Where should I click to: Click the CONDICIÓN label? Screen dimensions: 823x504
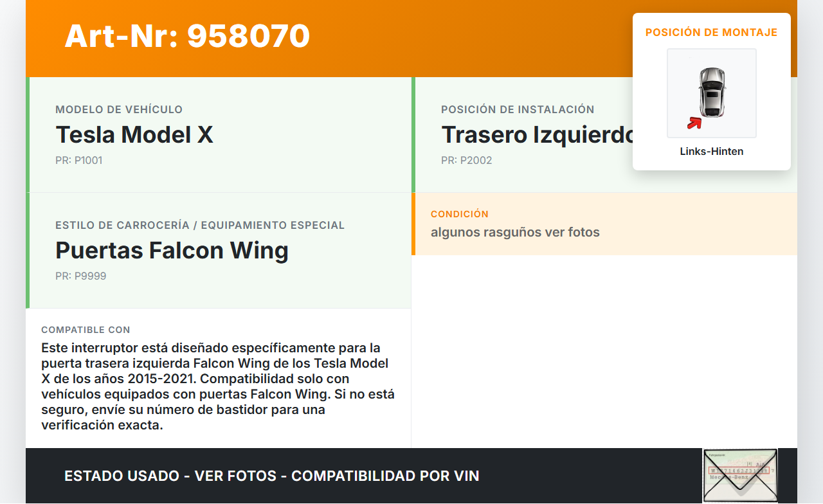pos(460,214)
